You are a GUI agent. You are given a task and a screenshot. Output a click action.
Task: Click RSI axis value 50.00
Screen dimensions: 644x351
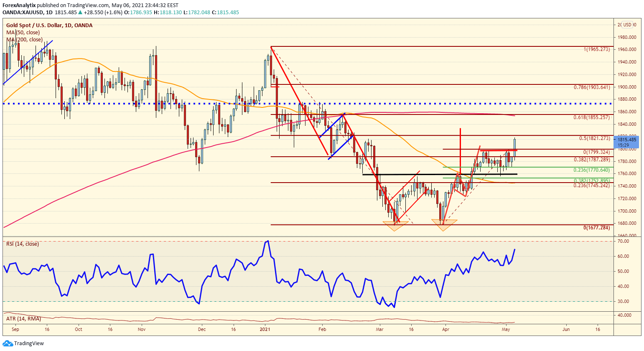624,271
